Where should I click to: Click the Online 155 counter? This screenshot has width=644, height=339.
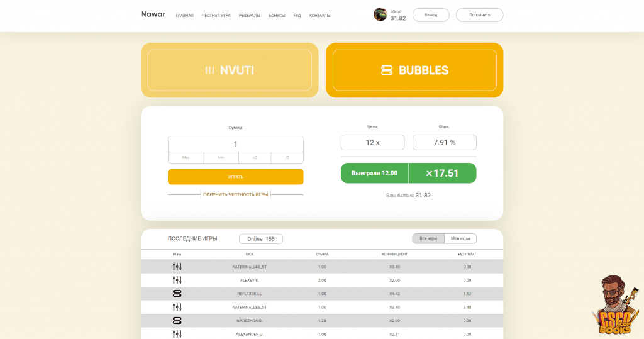pos(261,239)
